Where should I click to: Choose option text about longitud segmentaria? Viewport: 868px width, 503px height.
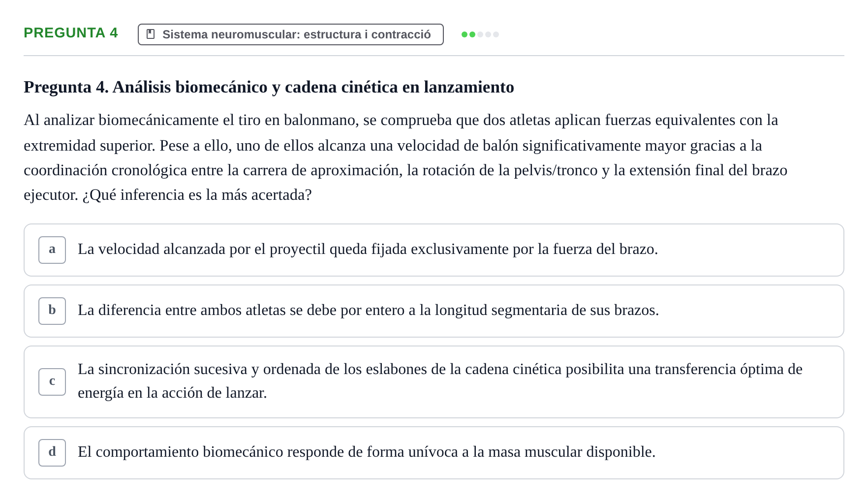[368, 311]
